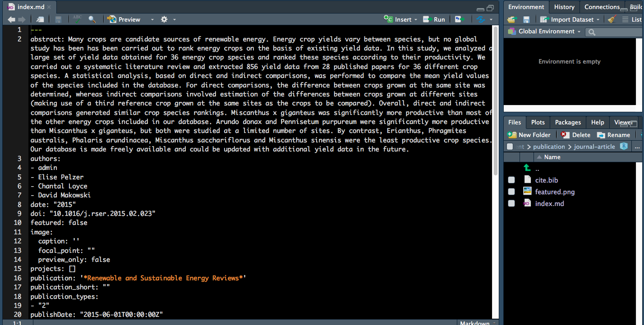This screenshot has height=325, width=644.
Task: Click the go up to parent directory arrow
Action: click(527, 168)
